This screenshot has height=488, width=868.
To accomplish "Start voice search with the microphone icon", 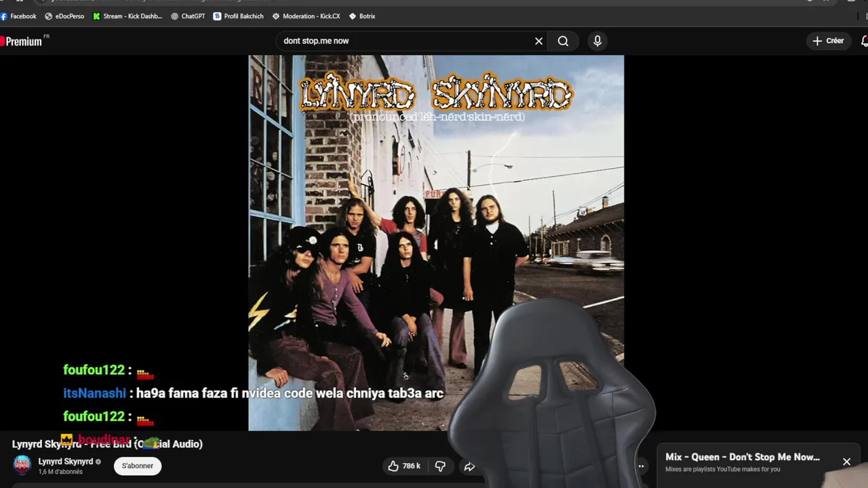I will (x=597, y=41).
